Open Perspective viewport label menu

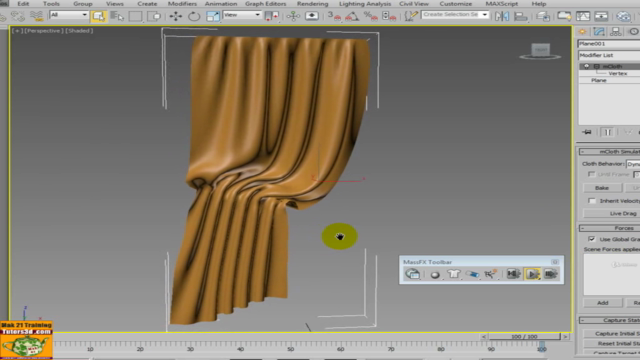[43, 31]
